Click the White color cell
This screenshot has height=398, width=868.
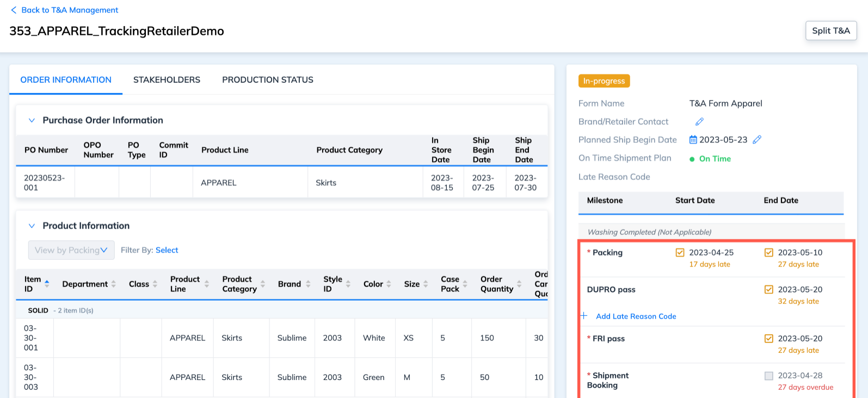374,338
